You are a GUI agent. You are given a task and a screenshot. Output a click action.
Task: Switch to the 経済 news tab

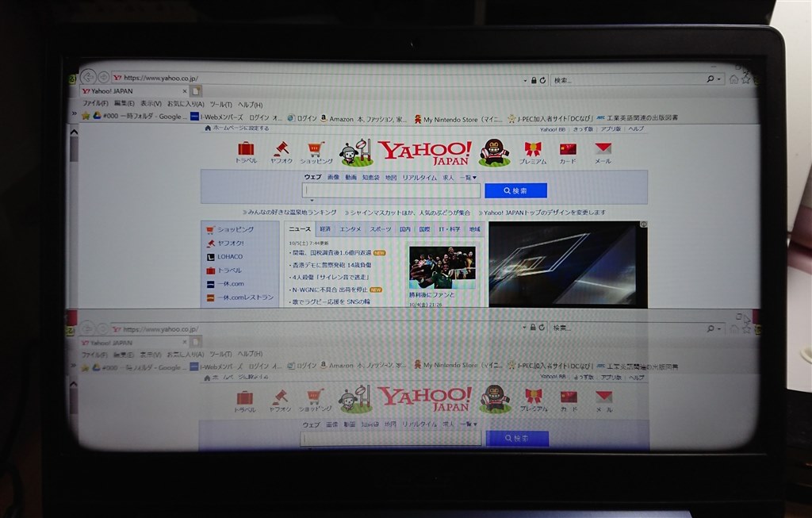point(325,229)
